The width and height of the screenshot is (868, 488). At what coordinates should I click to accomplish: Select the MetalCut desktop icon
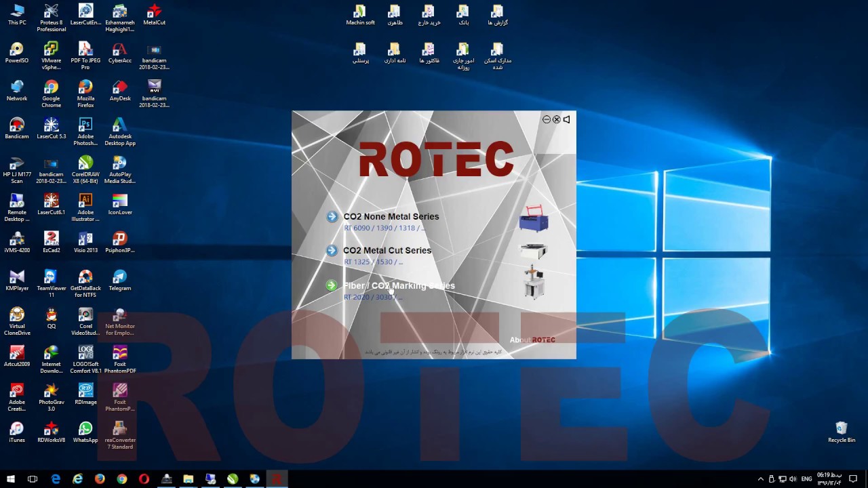coord(155,15)
